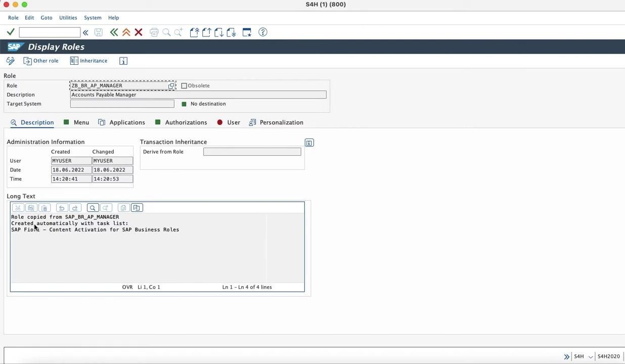Image resolution: width=625 pixels, height=364 pixels.
Task: Click the line 'Role copied from SAP_BR_AP_MANAGER'
Action: coord(65,217)
